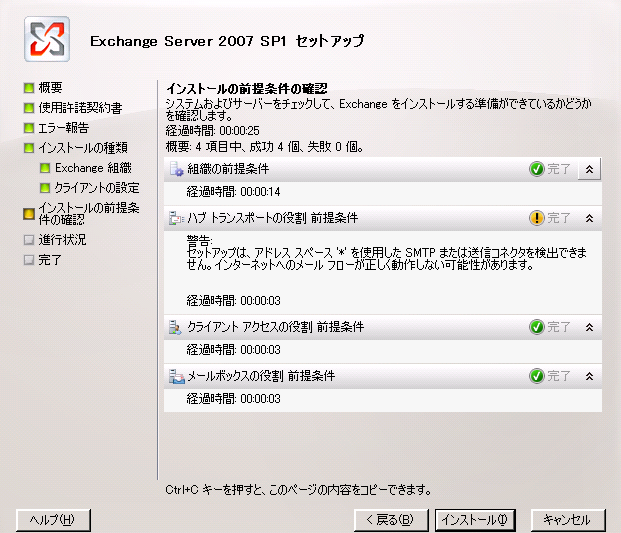Click gray step marker next to 進行状況
This screenshot has width=621, height=533.
(x=29, y=240)
